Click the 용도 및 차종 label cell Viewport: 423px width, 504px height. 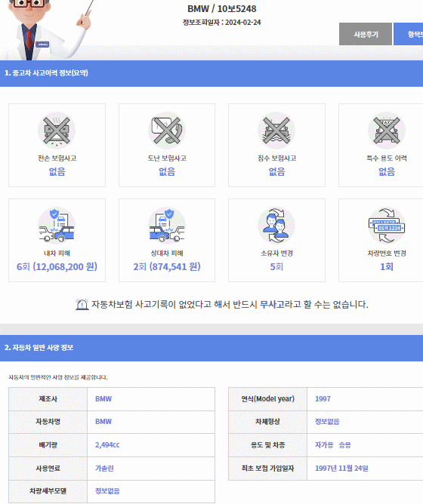[x=268, y=445]
